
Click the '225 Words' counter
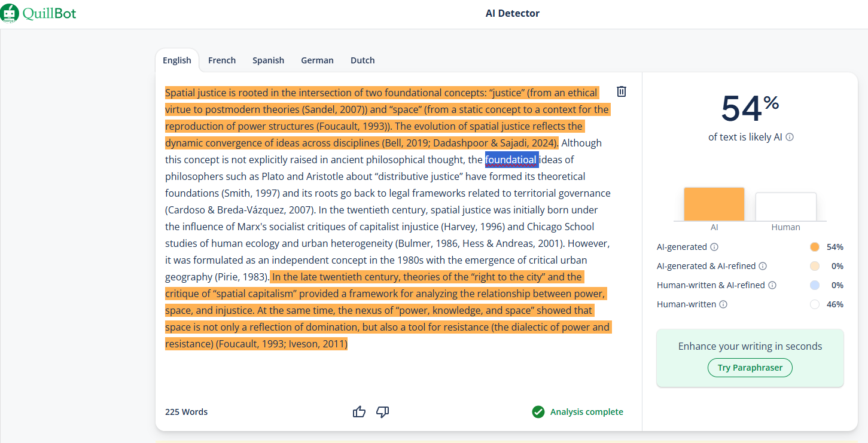point(187,412)
